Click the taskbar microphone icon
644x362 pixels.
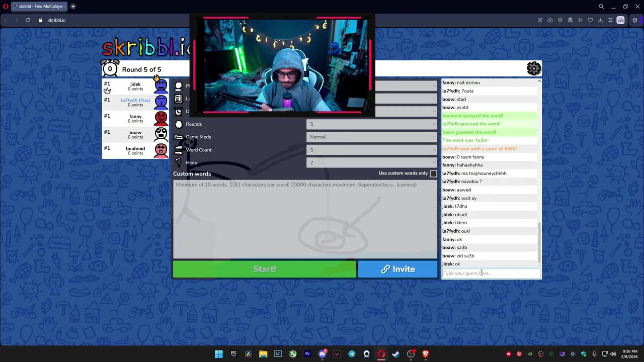(x=594, y=354)
